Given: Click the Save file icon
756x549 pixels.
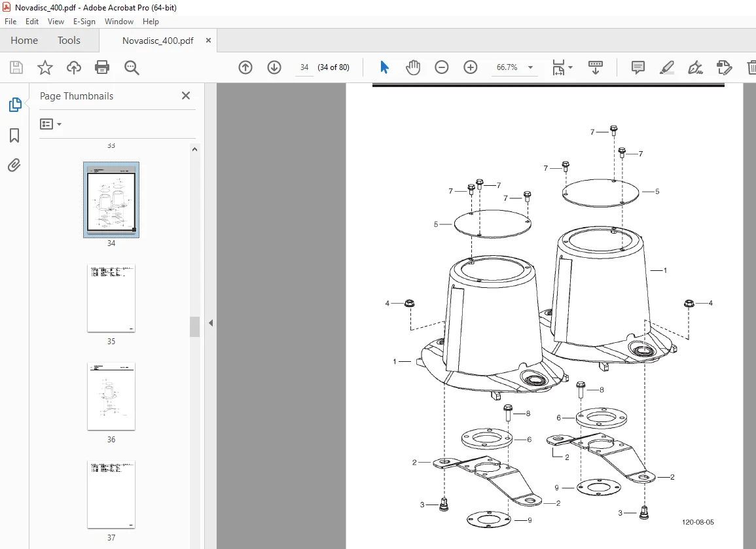Looking at the screenshot, I should [x=16, y=67].
